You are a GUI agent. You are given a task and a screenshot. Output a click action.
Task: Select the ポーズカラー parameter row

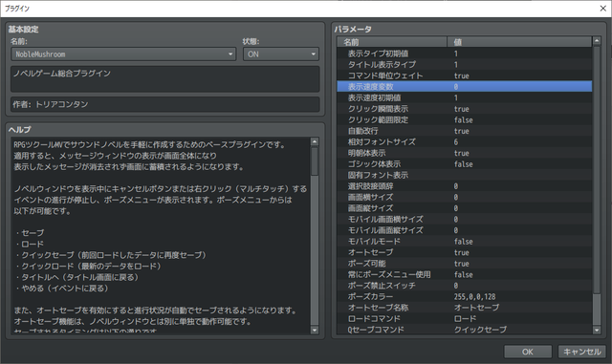coord(465,296)
